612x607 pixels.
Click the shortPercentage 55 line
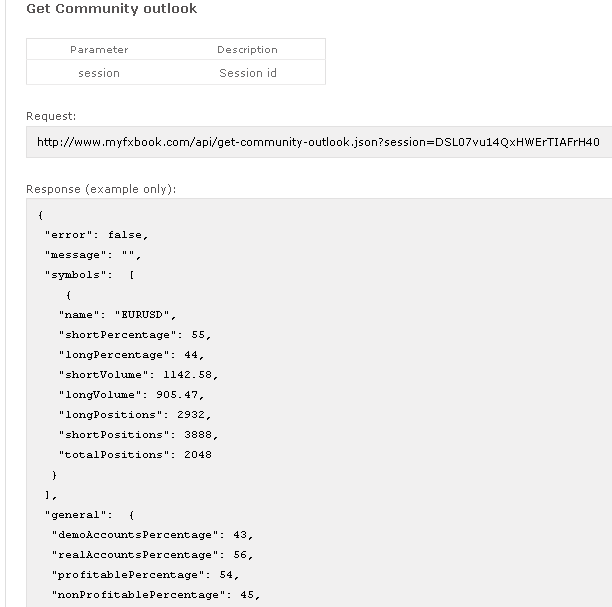click(x=135, y=335)
